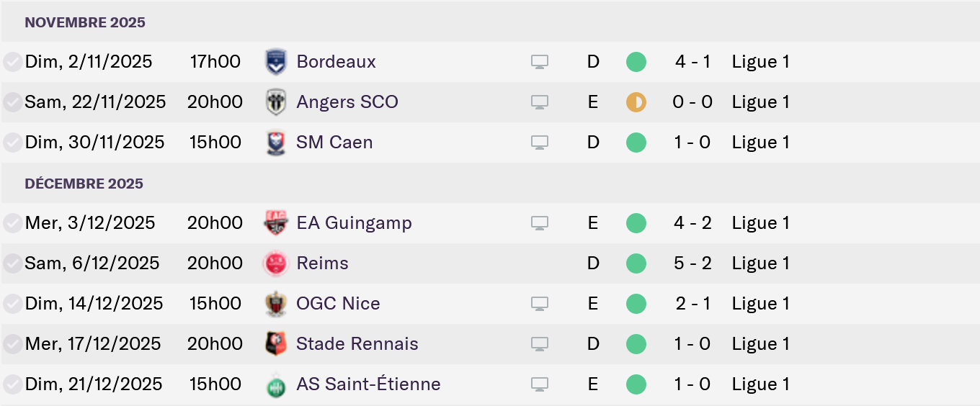Click TV broadcast icon for Bordeaux match
Viewport: 980px width, 406px height.
point(540,62)
